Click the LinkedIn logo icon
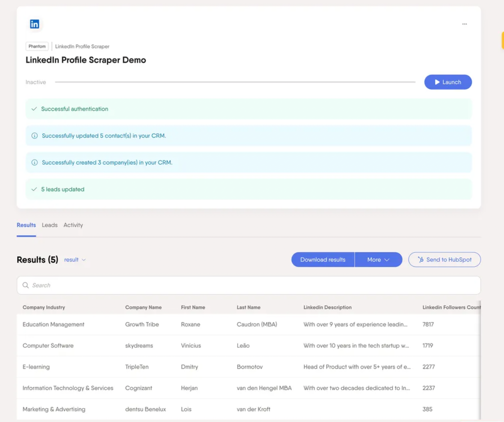The image size is (504, 422). (x=35, y=24)
